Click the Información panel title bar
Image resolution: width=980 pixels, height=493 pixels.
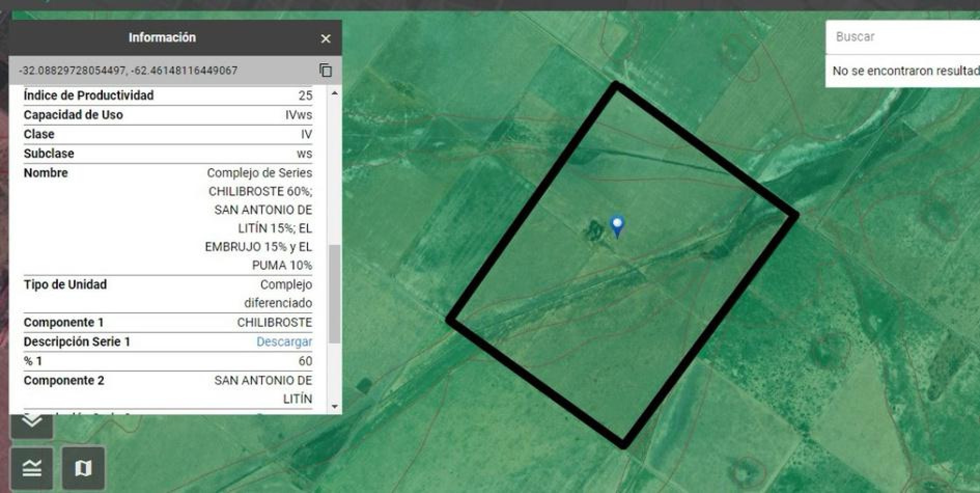162,38
